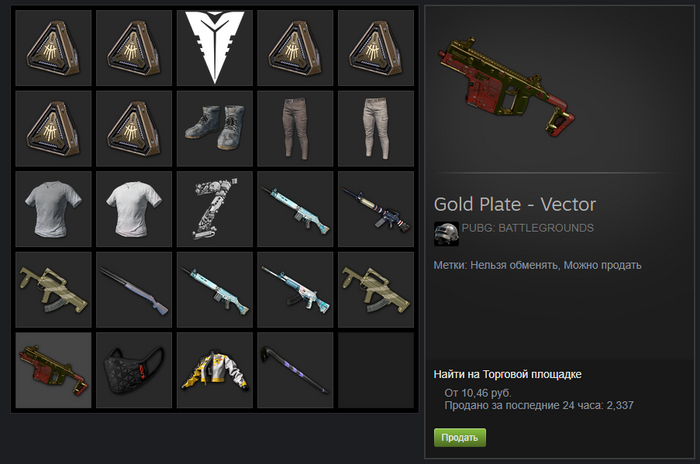Select the Gold Plate Vector inventory slot
The width and height of the screenshot is (700, 464).
(54, 370)
